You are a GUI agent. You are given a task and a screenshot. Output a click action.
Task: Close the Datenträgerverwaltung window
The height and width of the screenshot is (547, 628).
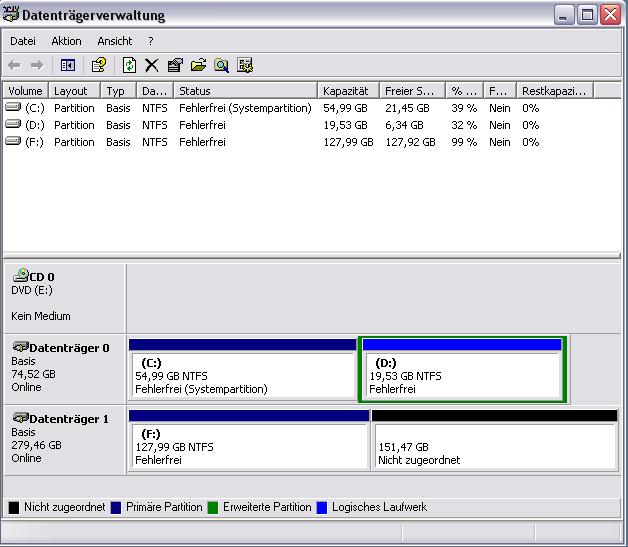coord(610,15)
